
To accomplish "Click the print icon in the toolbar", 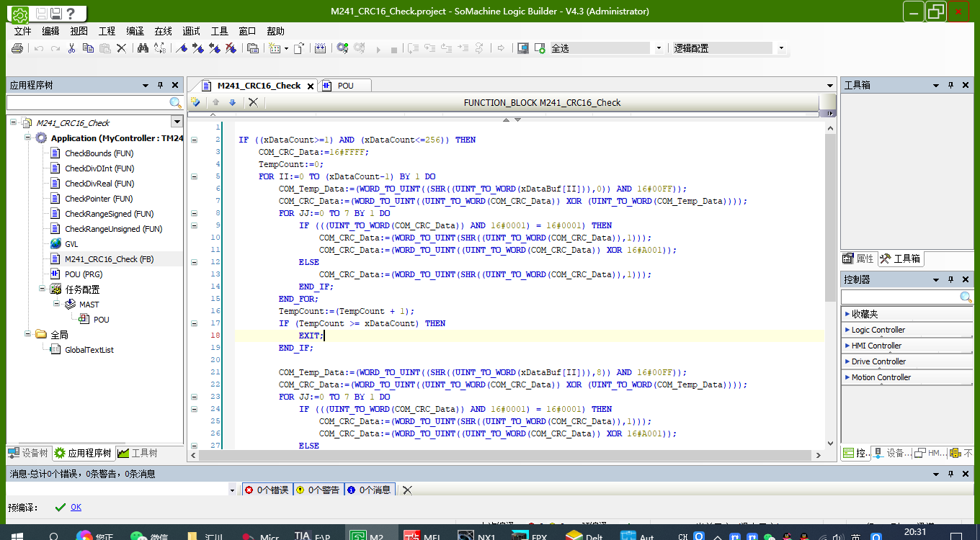I will click(x=17, y=48).
